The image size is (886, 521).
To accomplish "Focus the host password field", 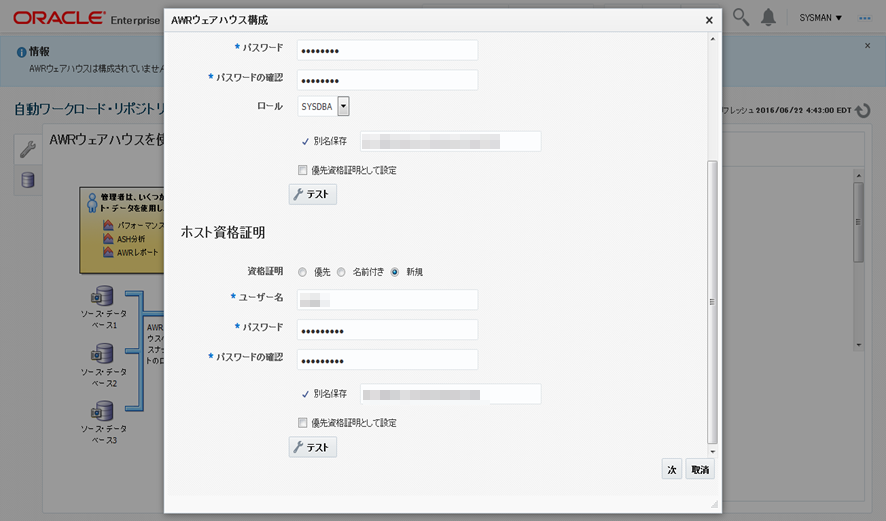I will (388, 330).
